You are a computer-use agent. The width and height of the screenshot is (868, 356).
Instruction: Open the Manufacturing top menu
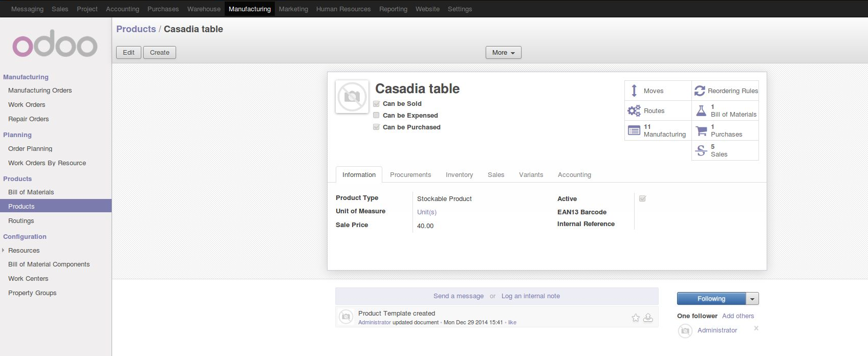(x=250, y=9)
